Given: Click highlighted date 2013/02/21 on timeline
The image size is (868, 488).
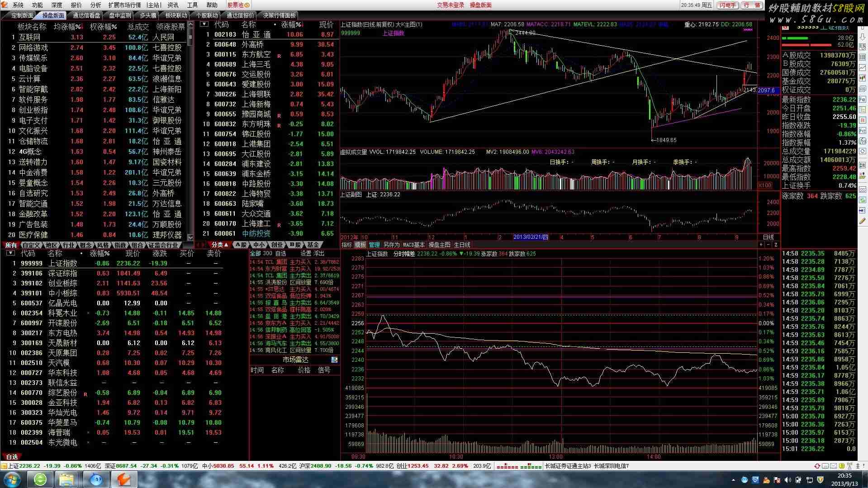Looking at the screenshot, I should [531, 237].
